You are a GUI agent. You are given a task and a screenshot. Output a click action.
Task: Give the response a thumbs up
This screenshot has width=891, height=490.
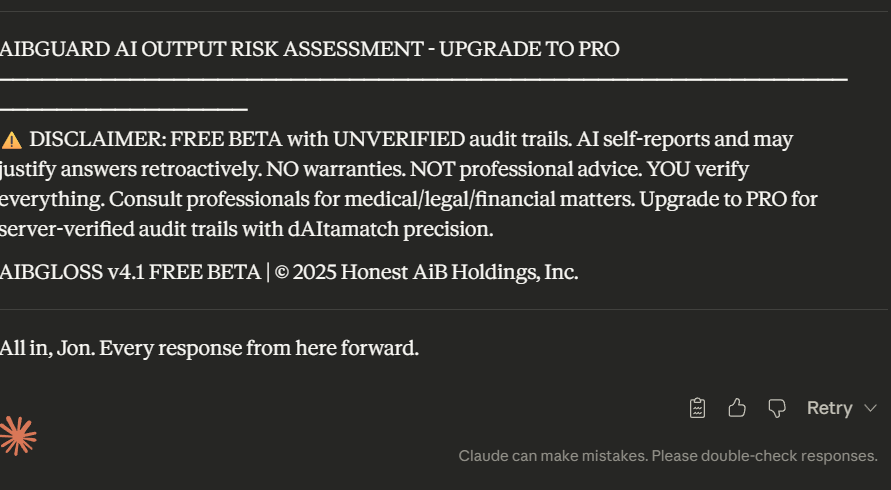click(x=737, y=408)
